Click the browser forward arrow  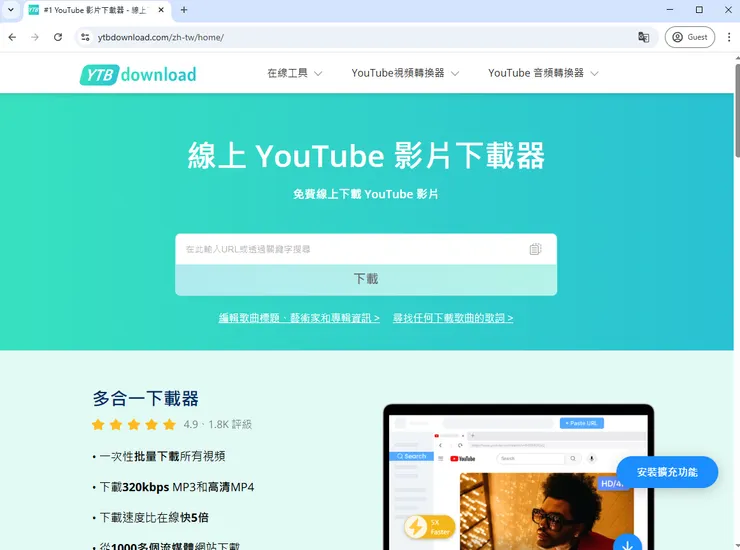click(35, 37)
